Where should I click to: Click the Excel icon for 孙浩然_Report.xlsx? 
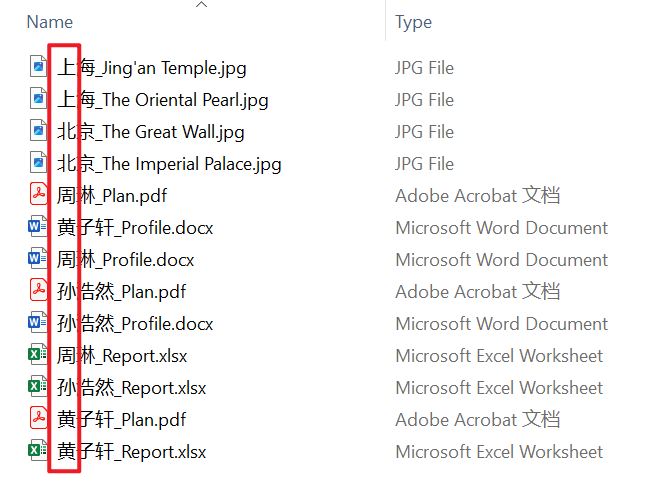[x=38, y=388]
